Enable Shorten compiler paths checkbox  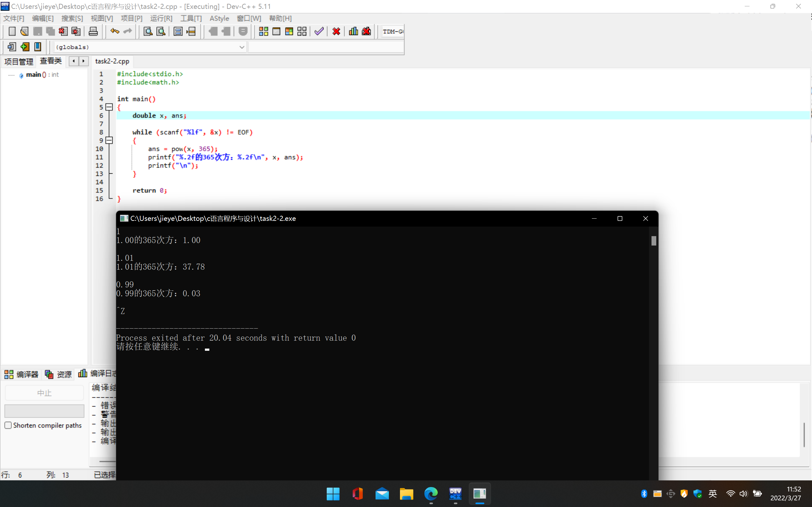8,425
